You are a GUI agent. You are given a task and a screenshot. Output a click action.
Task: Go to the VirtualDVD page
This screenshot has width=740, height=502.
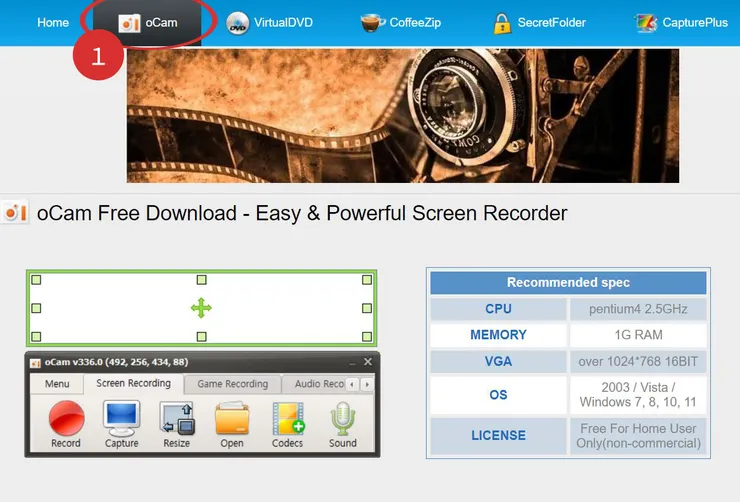[283, 22]
